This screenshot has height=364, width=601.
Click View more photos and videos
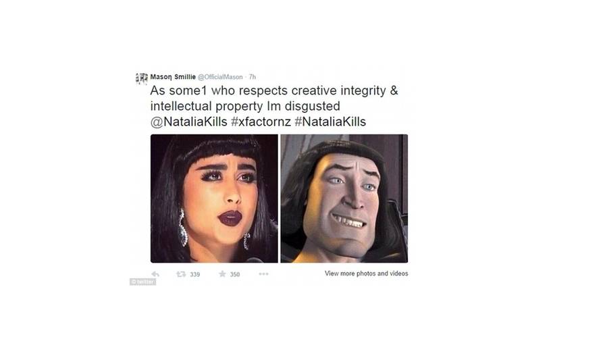pyautogui.click(x=367, y=274)
